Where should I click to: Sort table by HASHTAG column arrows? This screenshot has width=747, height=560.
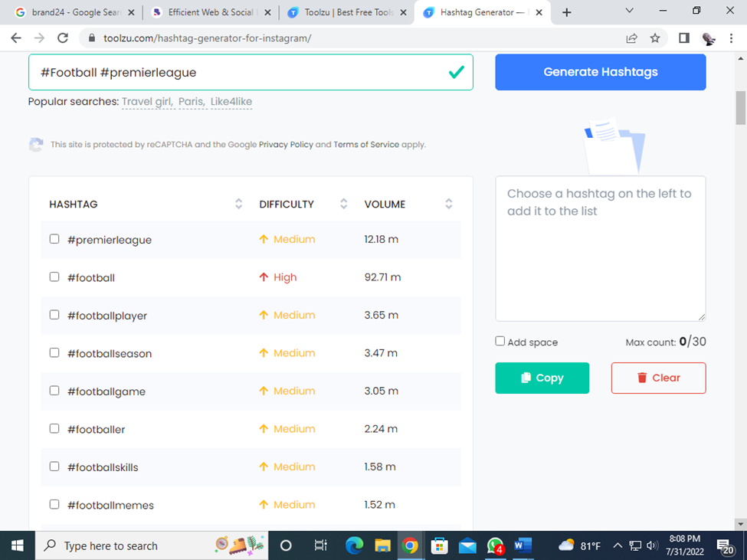click(239, 204)
